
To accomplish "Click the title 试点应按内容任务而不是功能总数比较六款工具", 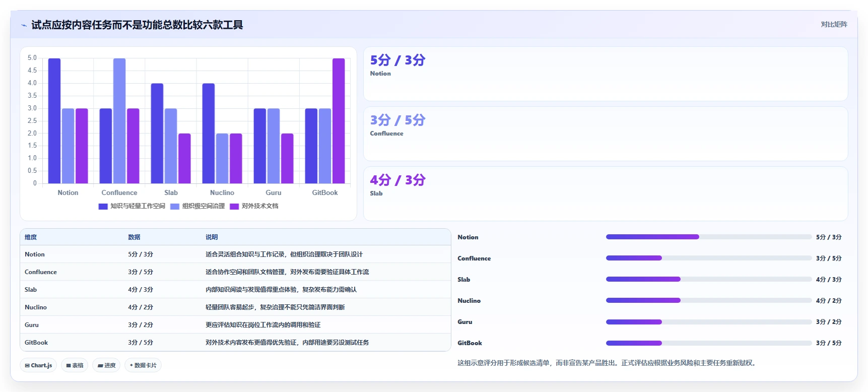I will tap(137, 25).
